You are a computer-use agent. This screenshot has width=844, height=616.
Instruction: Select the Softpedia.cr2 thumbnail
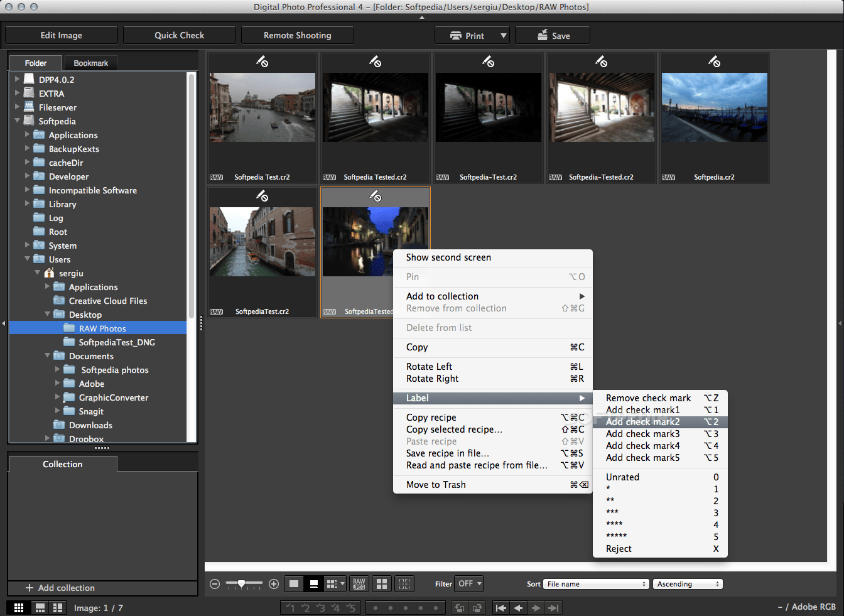[x=714, y=107]
